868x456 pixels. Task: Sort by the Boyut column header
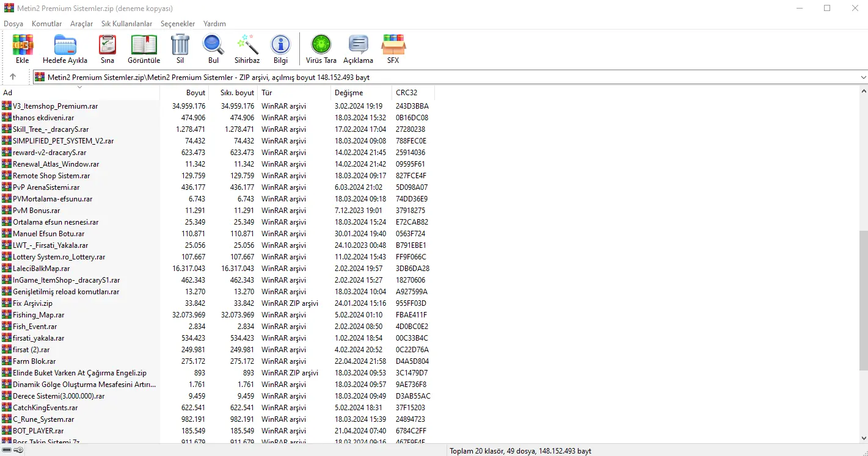[x=184, y=93]
